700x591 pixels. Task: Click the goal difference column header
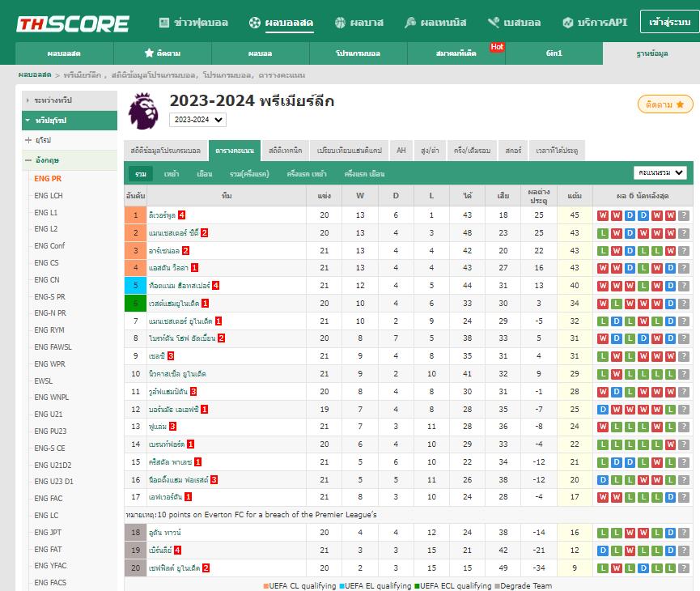tap(539, 196)
